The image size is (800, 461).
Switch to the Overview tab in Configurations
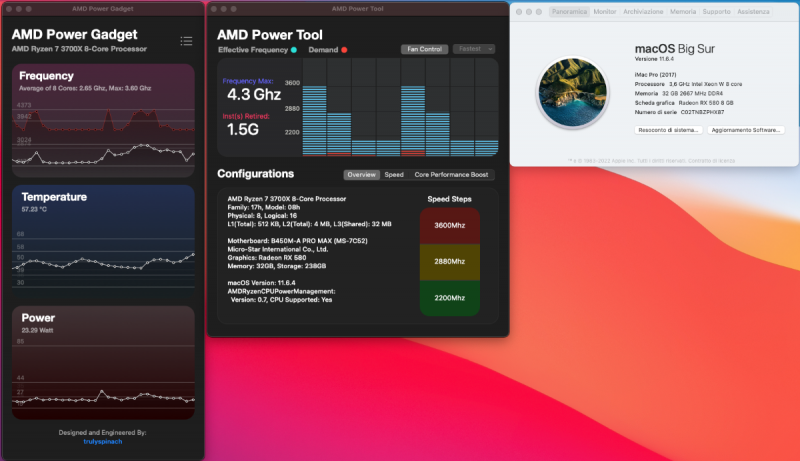361,174
